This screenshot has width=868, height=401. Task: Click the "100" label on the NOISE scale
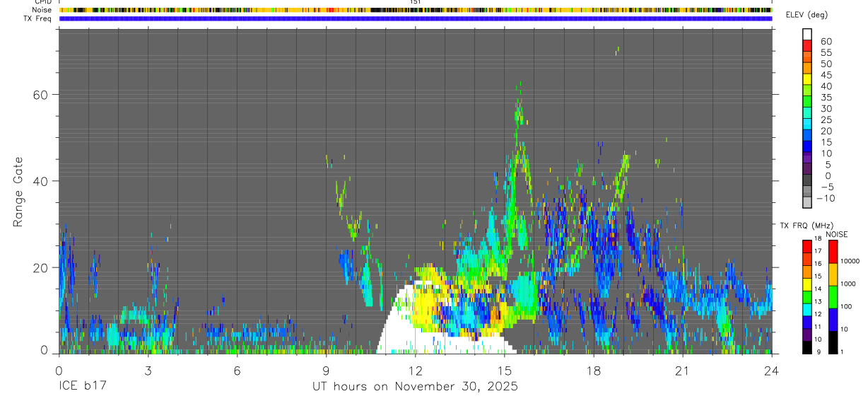point(848,306)
